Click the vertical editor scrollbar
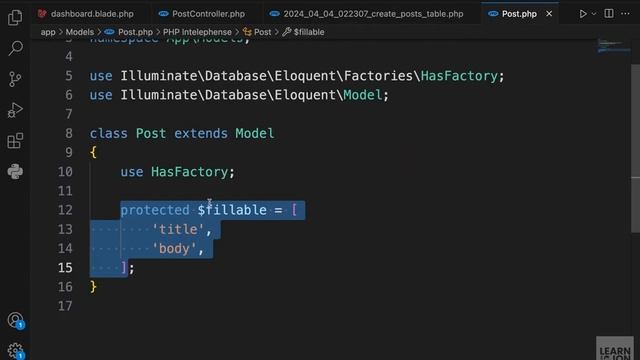Image resolution: width=640 pixels, height=360 pixels. point(636,149)
